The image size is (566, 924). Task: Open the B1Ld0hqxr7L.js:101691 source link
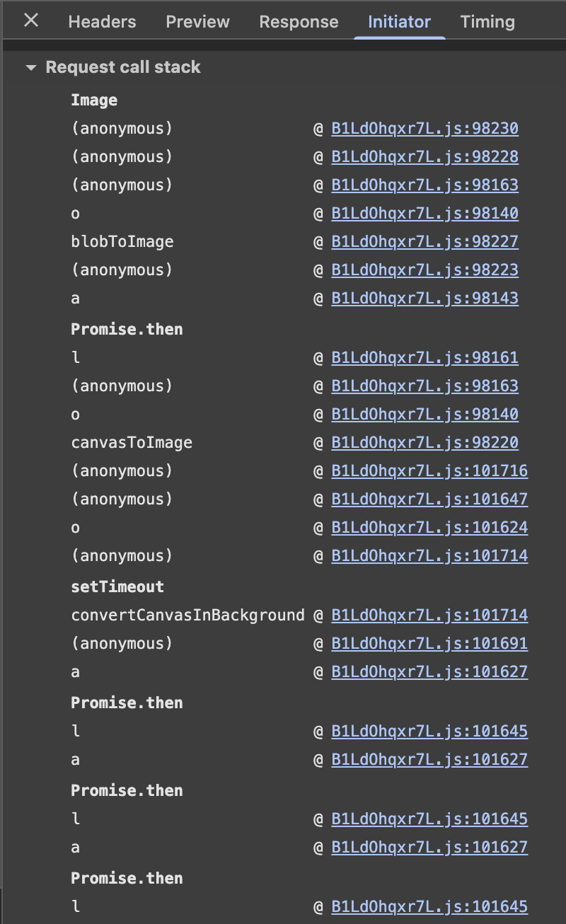pos(429,643)
